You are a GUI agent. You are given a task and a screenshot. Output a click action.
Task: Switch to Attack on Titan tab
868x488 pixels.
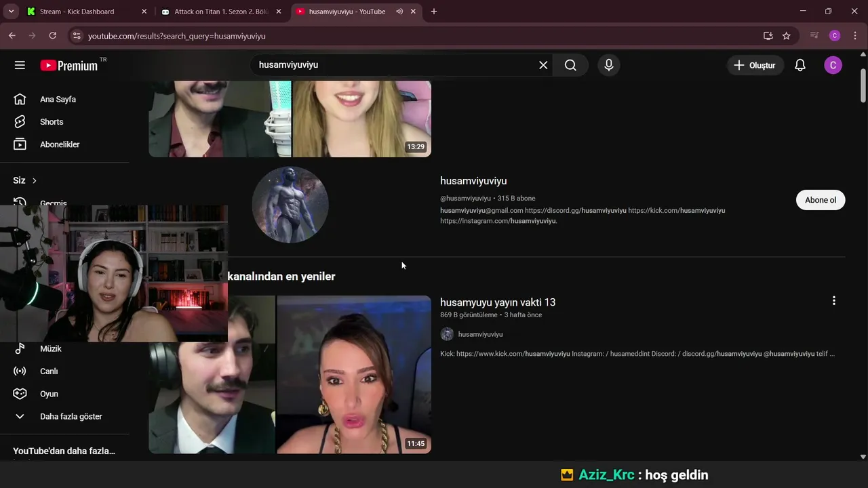click(221, 12)
